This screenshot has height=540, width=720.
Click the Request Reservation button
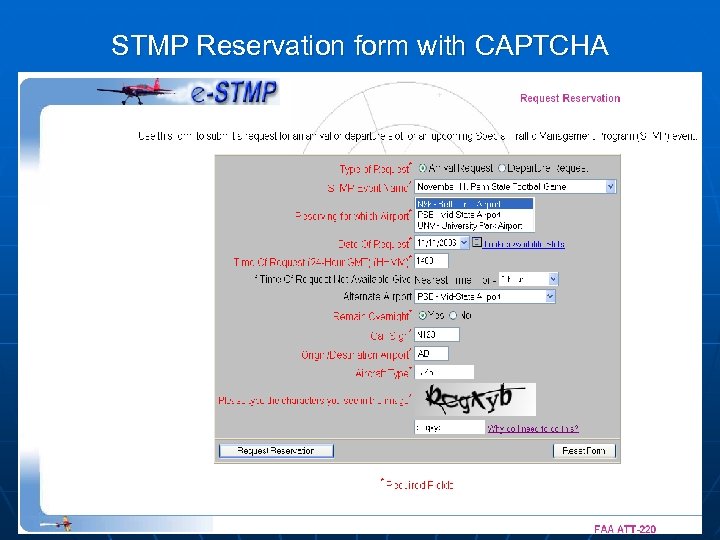(276, 451)
